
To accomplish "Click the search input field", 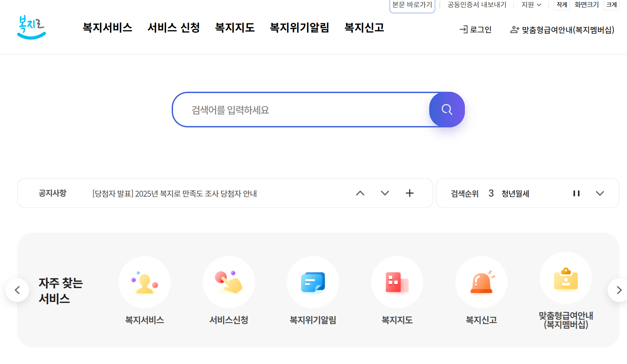I will [297, 110].
